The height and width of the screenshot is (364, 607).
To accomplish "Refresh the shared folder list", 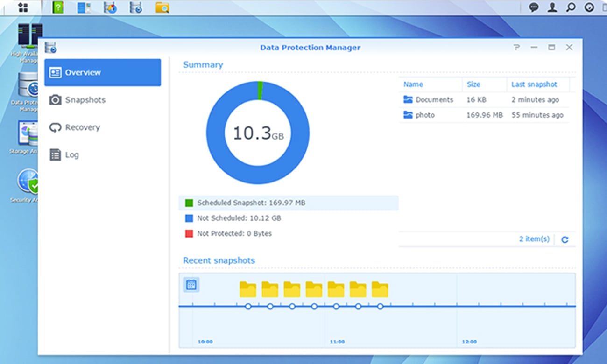I will tap(565, 239).
